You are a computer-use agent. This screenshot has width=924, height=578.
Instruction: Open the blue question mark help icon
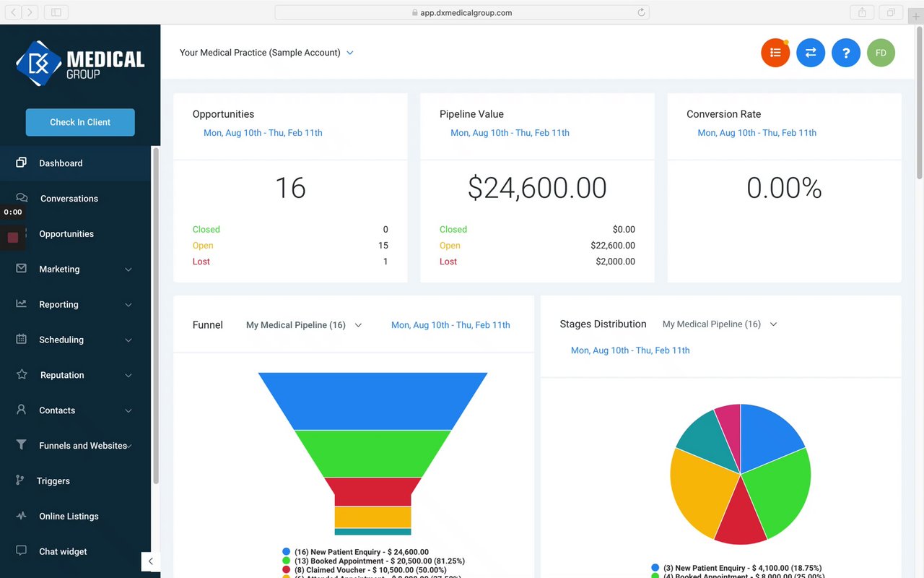coord(846,53)
